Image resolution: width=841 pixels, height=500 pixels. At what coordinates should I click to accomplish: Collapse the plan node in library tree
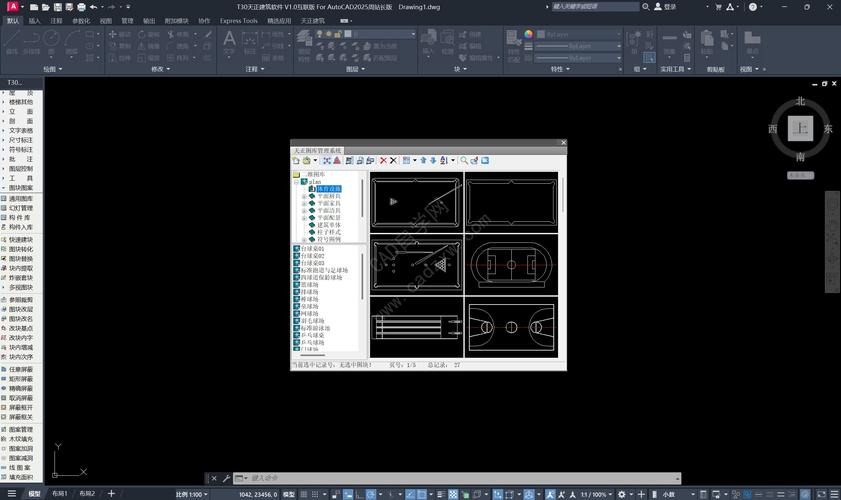[x=296, y=182]
